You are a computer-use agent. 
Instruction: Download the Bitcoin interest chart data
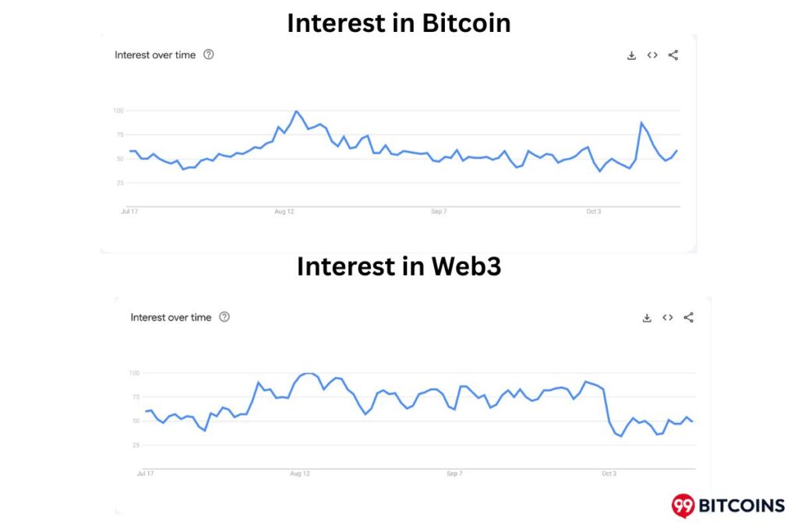coord(631,55)
